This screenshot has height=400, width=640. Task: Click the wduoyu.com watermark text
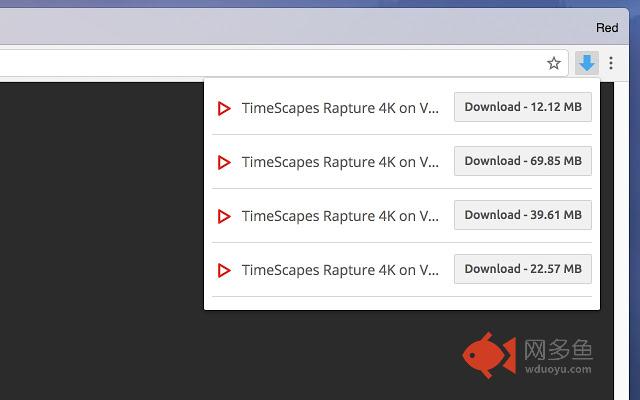(x=556, y=368)
